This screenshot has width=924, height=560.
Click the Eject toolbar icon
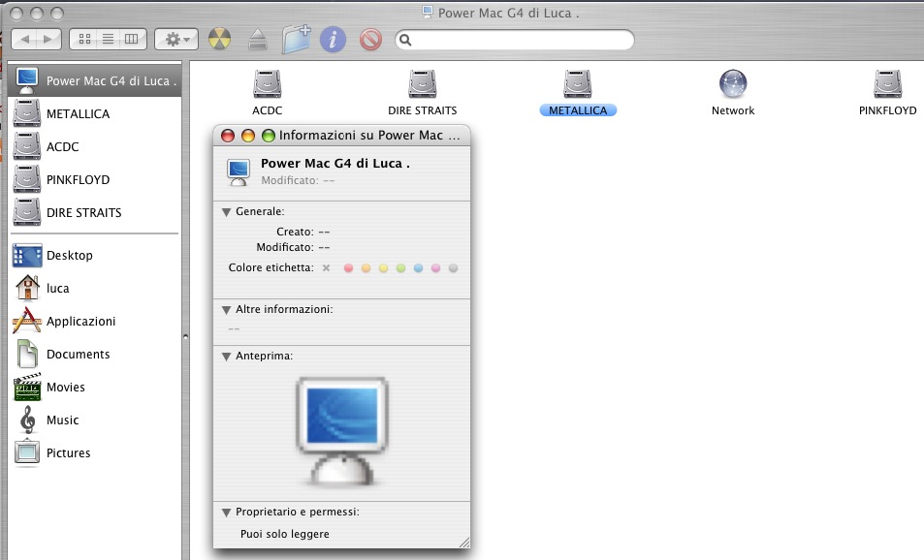(258, 40)
